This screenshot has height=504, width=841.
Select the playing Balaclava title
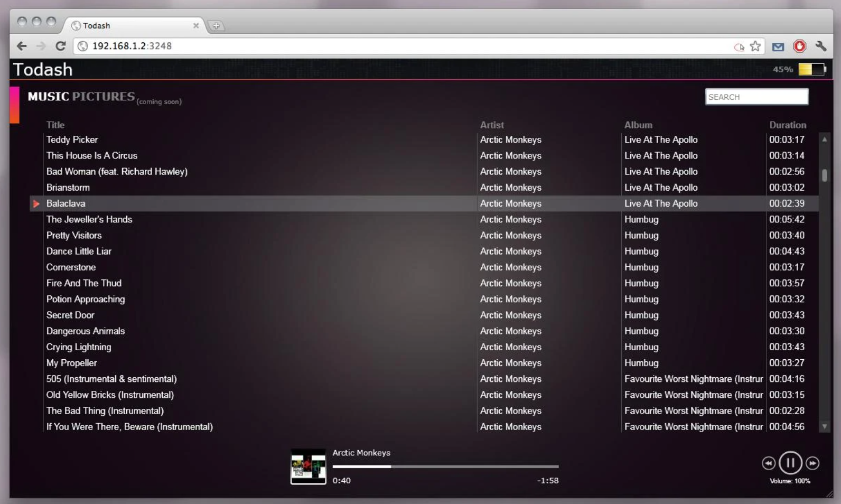66,203
